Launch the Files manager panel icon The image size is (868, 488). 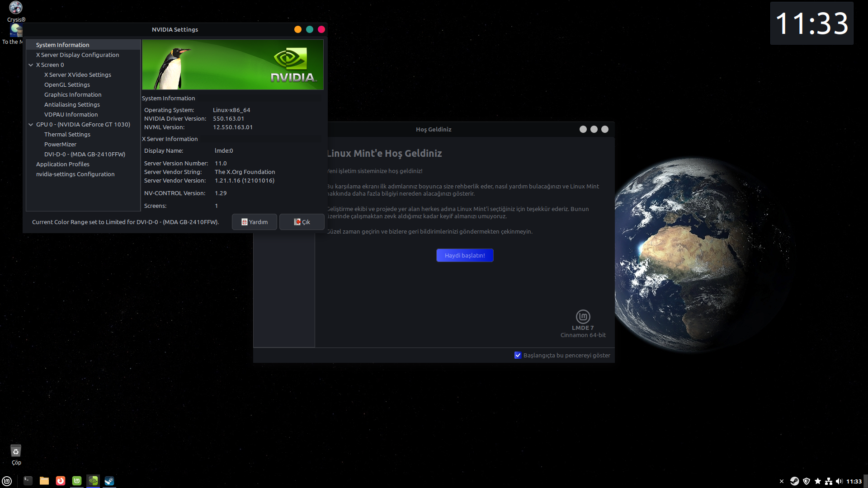click(x=44, y=481)
